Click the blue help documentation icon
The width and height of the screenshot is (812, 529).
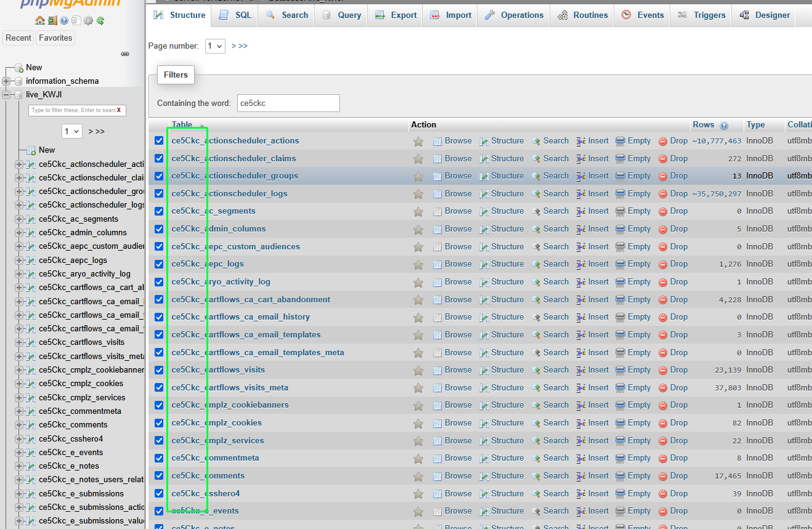pyautogui.click(x=64, y=20)
